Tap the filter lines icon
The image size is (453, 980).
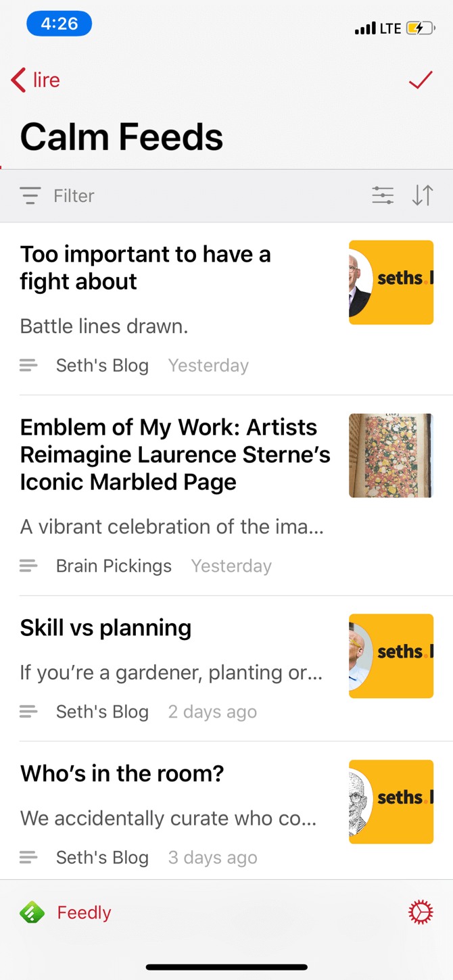pyautogui.click(x=30, y=195)
